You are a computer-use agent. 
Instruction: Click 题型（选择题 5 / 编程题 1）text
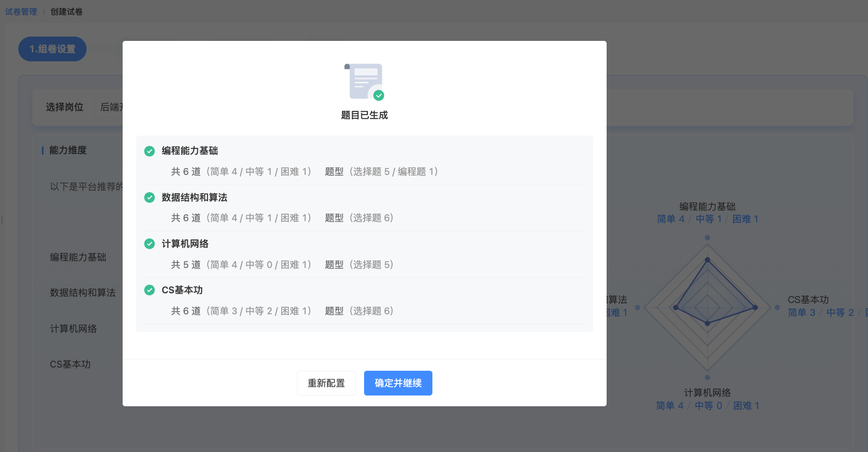pos(381,172)
